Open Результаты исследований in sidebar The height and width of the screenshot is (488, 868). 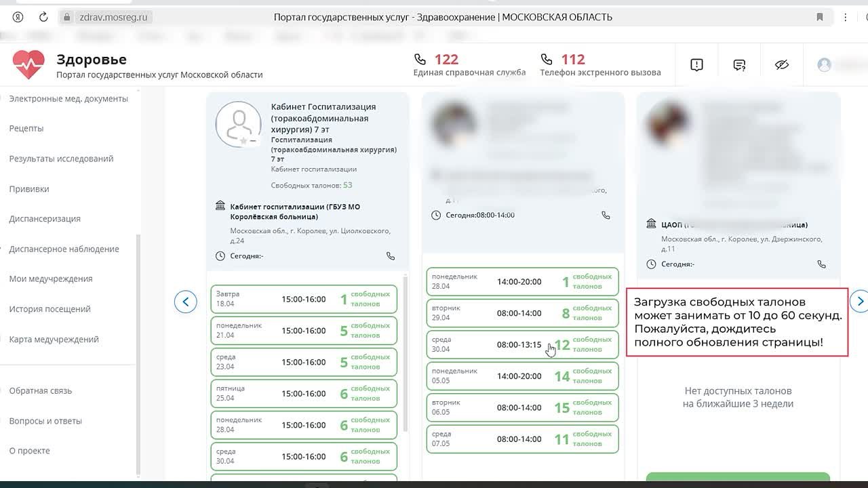pos(61,159)
